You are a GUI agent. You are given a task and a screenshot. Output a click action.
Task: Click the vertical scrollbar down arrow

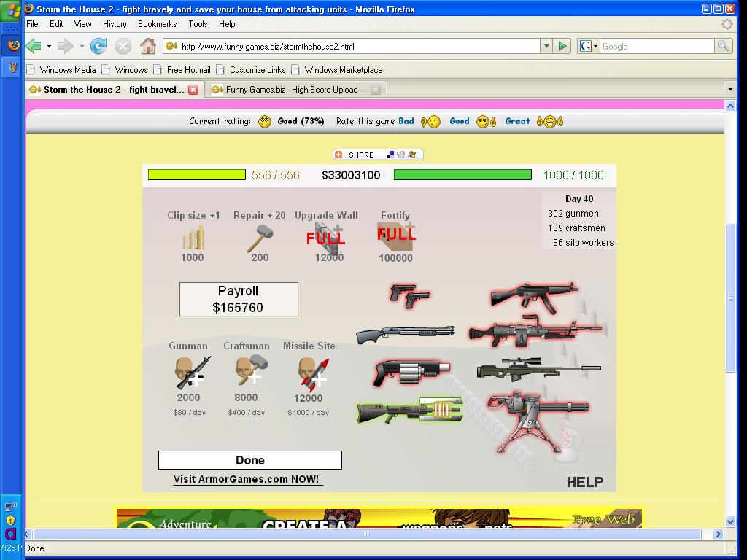pos(730,521)
